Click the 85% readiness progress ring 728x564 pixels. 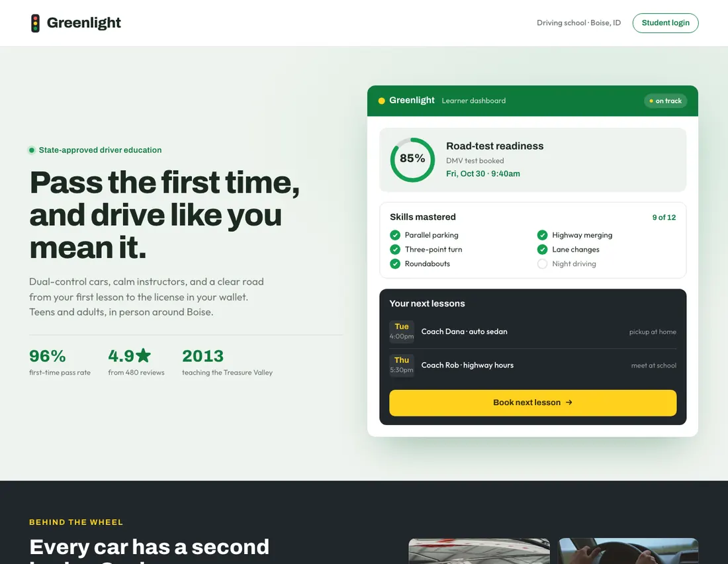pos(412,160)
